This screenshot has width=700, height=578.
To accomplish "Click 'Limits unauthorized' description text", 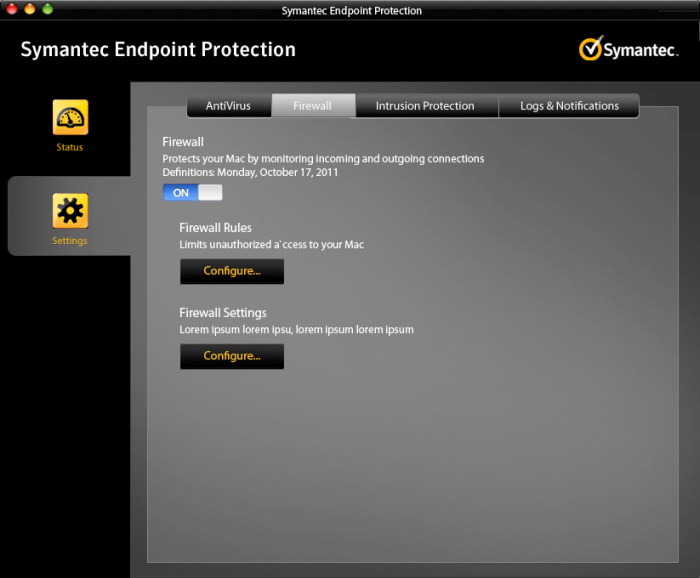I will tap(271, 245).
